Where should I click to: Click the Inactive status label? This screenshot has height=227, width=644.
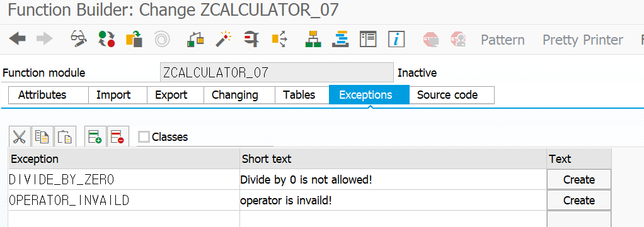417,74
